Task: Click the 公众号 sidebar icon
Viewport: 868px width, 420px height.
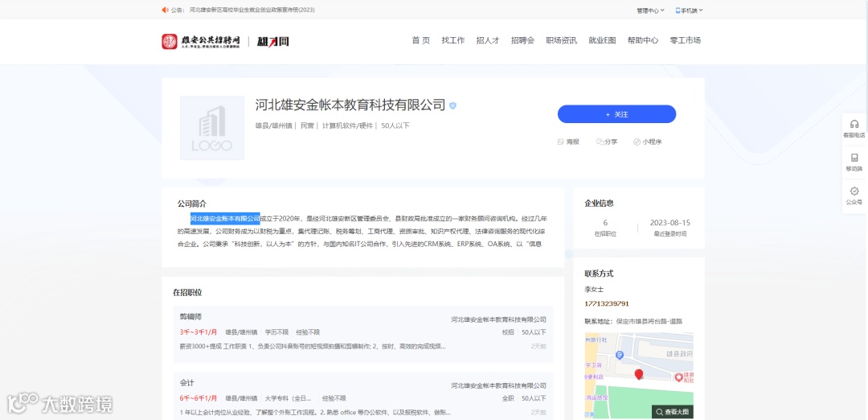Action: pos(854,191)
